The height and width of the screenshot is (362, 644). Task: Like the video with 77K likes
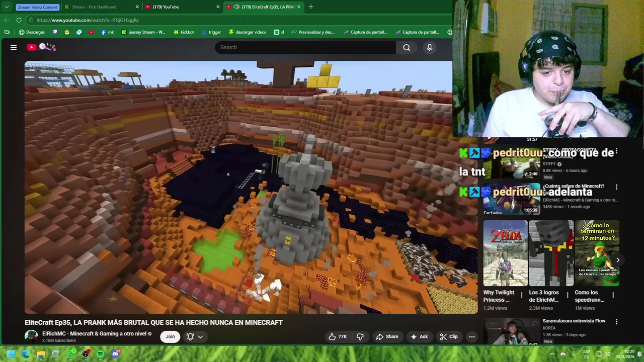338,336
